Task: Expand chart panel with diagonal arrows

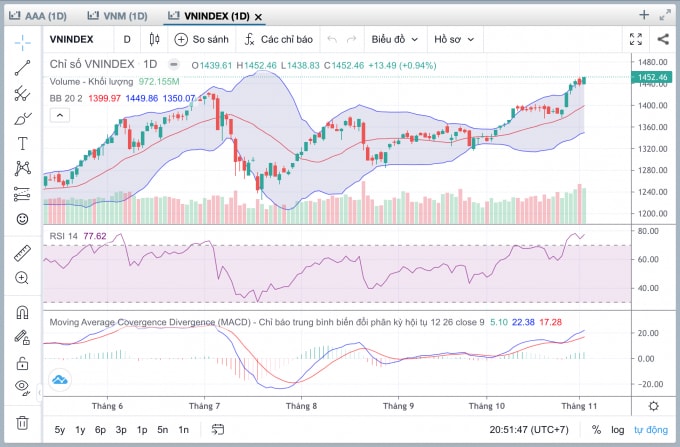Action: [x=665, y=16]
